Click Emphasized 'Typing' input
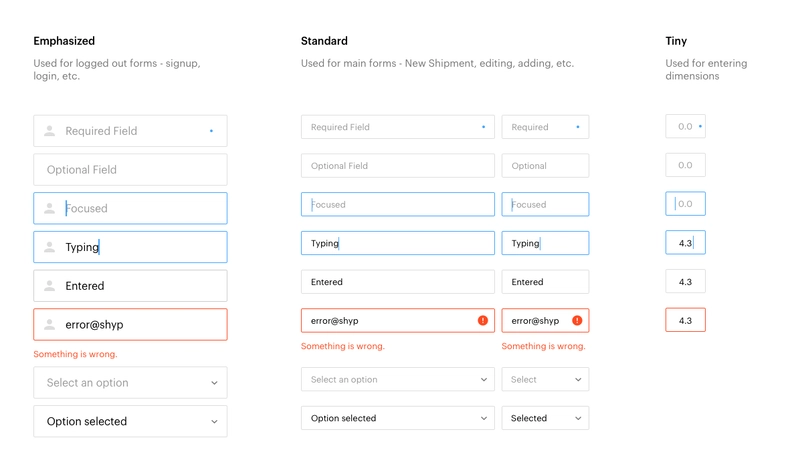 131,247
